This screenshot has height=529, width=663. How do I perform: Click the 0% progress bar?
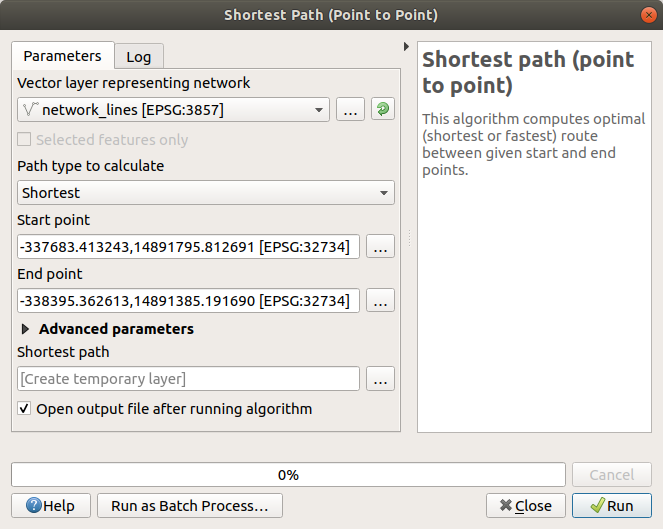(288, 475)
